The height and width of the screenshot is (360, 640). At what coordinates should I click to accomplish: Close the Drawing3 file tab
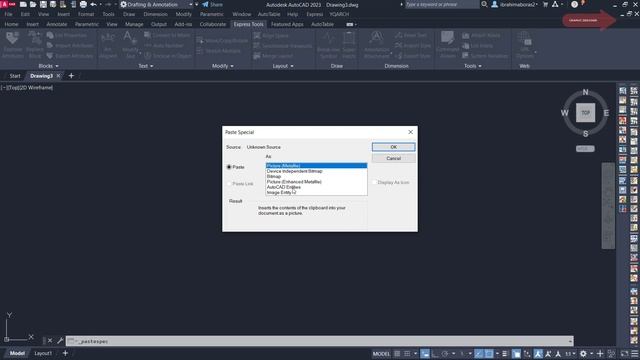[x=58, y=76]
